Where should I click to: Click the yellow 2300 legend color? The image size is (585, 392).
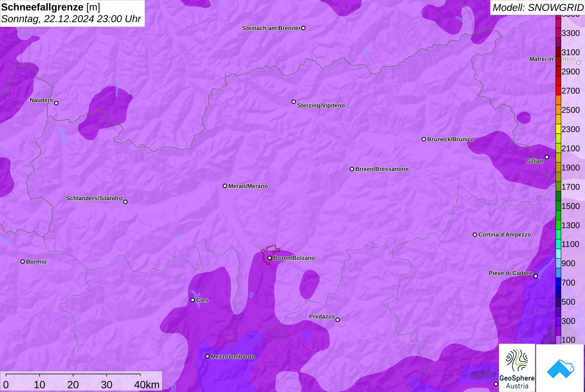558,129
